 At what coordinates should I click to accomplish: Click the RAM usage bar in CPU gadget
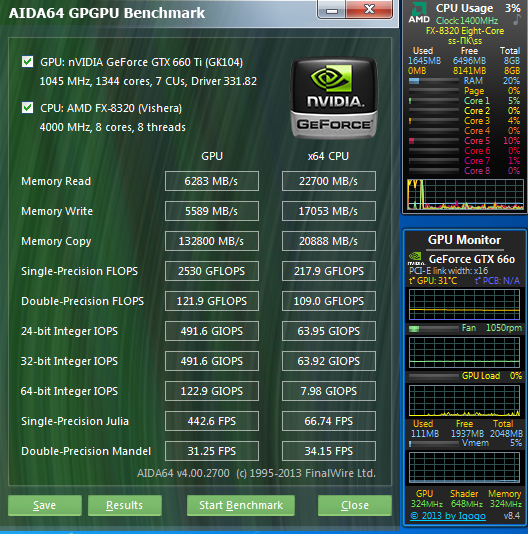pyautogui.click(x=433, y=81)
